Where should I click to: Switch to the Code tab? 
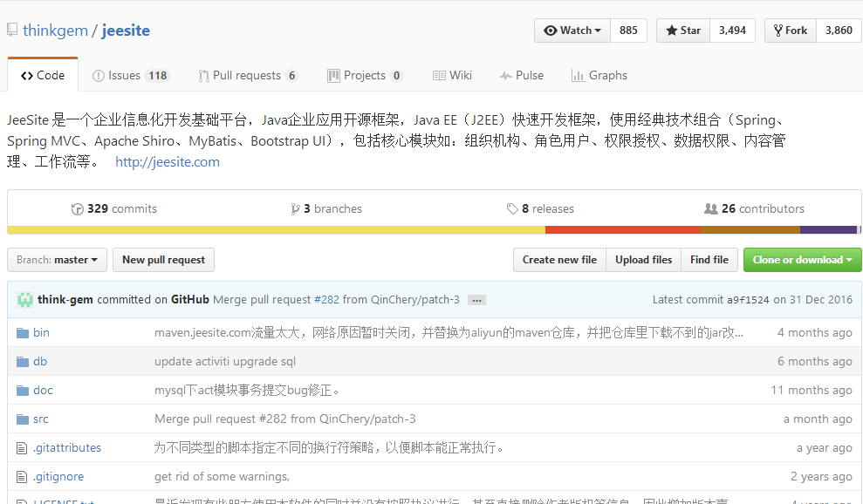pyautogui.click(x=43, y=75)
